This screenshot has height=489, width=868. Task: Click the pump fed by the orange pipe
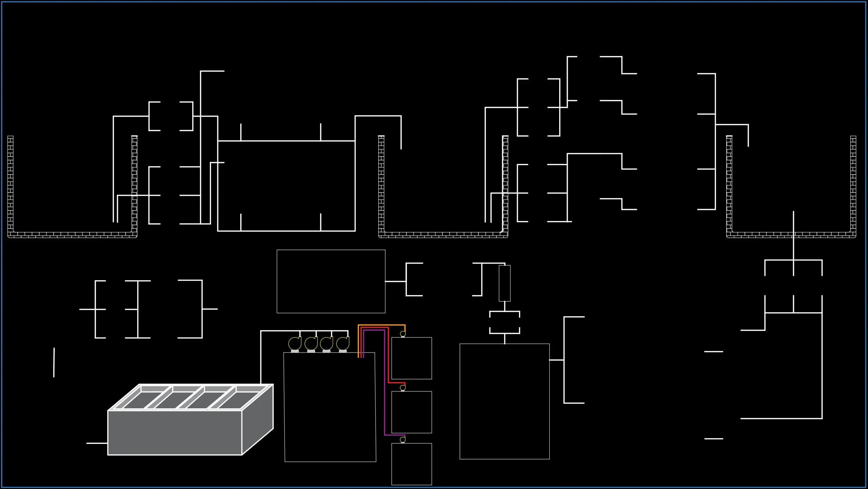(x=403, y=334)
